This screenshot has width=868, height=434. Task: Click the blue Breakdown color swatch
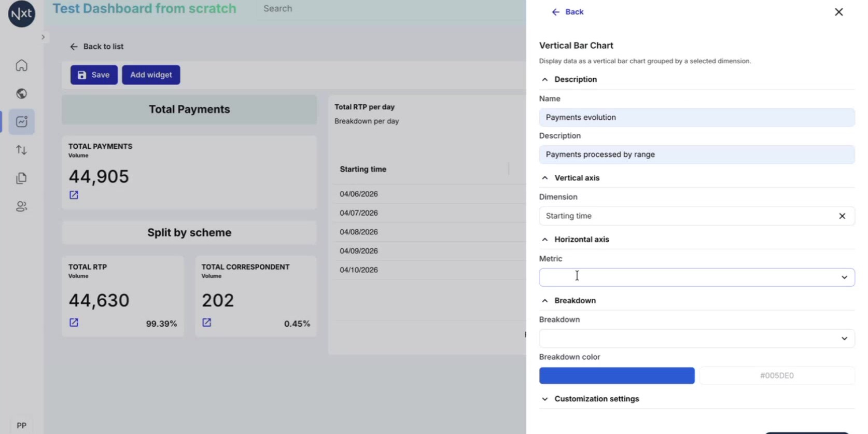pos(617,376)
